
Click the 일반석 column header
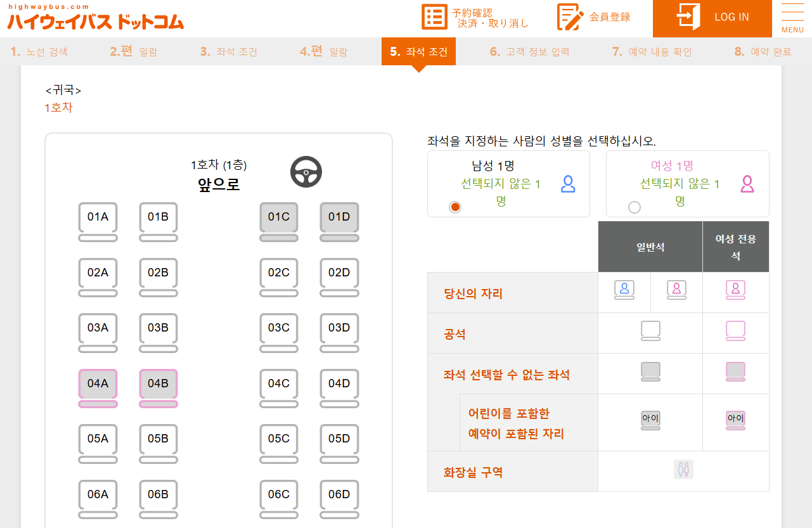650,247
